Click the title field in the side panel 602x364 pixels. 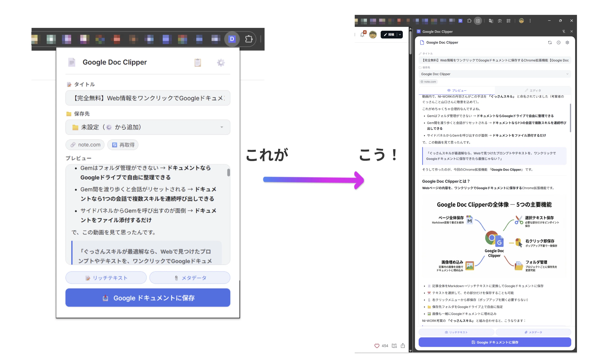(x=495, y=60)
